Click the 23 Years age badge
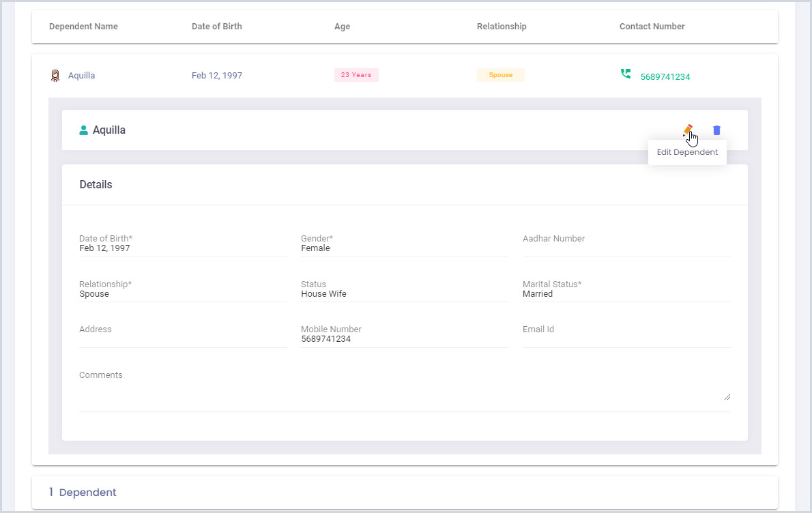 [356, 75]
